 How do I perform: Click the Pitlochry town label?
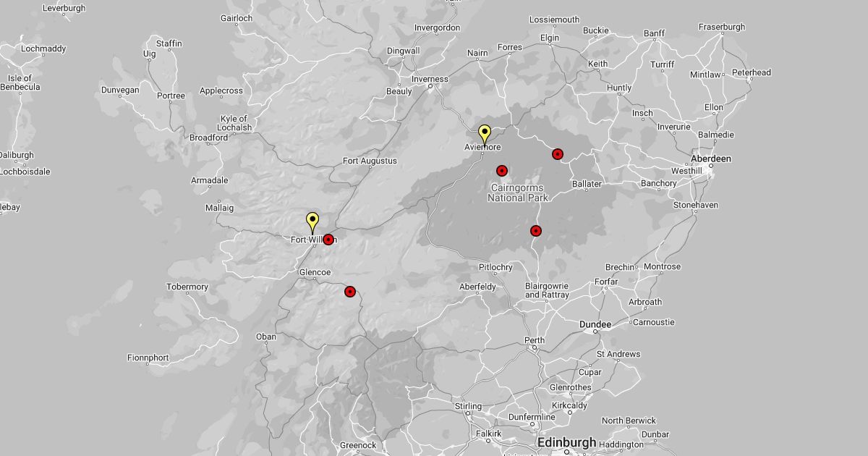tap(495, 267)
